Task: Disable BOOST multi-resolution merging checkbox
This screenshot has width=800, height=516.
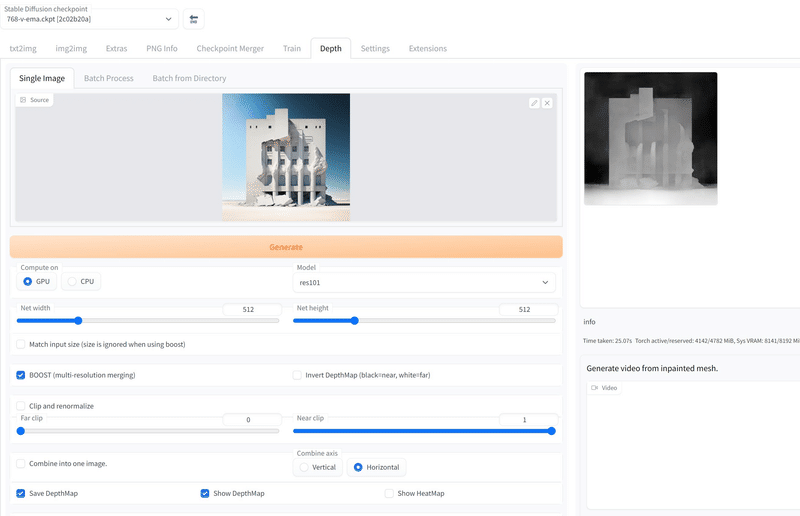Action: 20,375
